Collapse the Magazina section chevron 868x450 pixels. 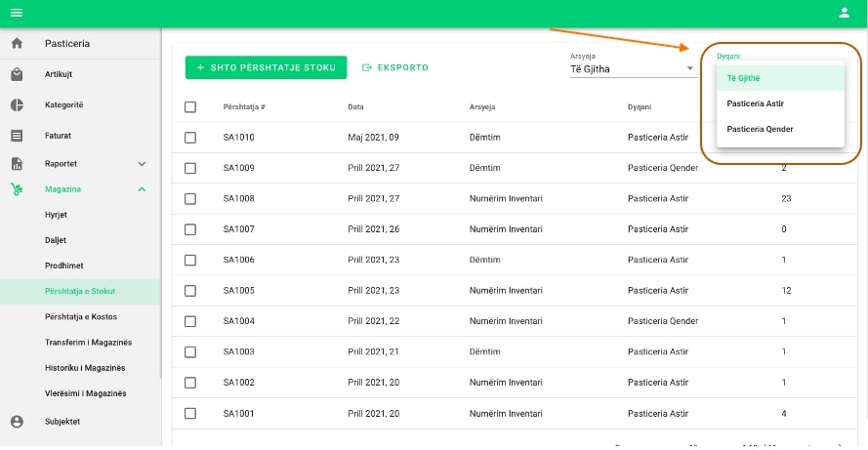click(x=142, y=189)
